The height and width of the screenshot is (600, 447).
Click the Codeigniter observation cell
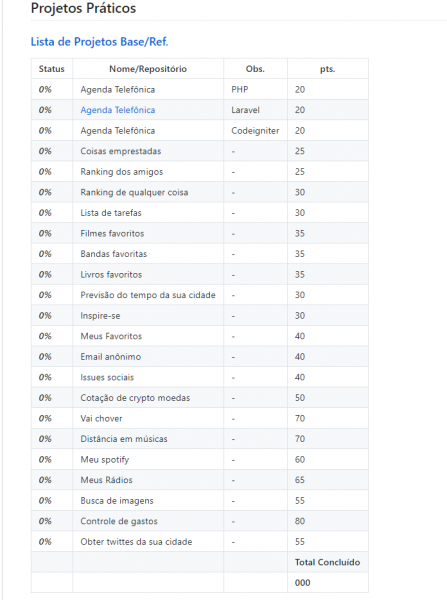[x=255, y=131]
